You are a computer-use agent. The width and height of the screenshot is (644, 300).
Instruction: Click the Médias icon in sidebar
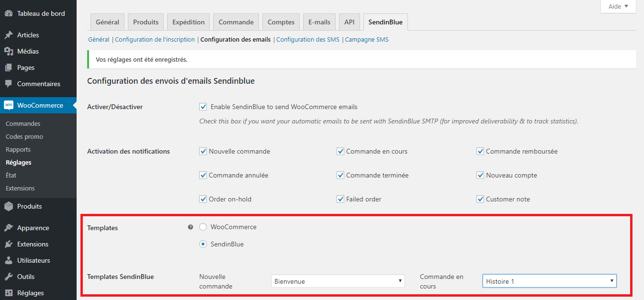(x=9, y=51)
